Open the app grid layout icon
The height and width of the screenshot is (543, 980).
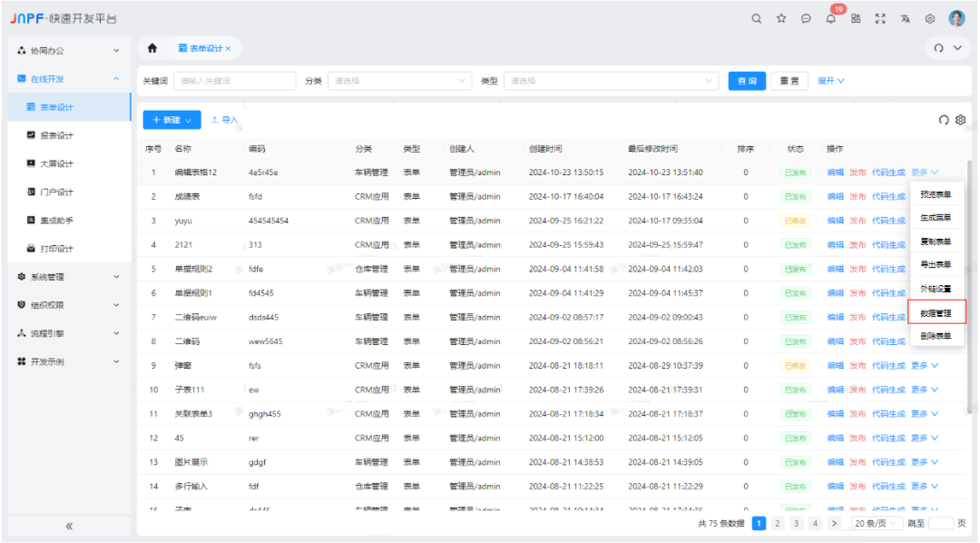coord(856,19)
